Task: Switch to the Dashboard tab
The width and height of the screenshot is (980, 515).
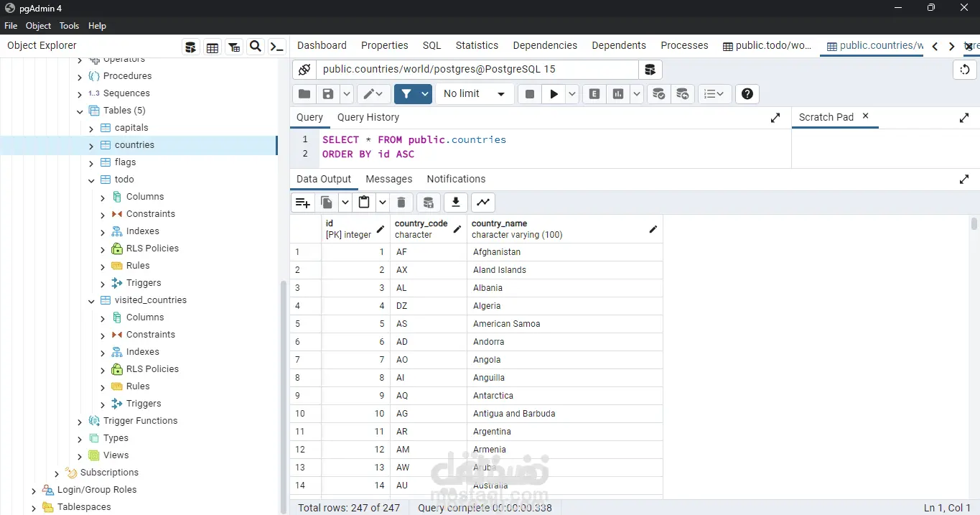Action: (x=322, y=45)
